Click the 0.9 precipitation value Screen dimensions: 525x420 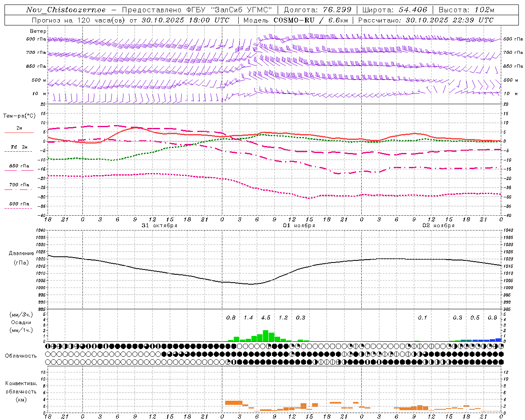[x=493, y=317]
